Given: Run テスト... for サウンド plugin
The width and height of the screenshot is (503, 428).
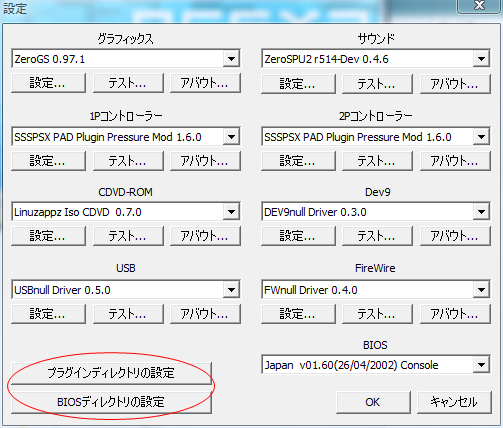Looking at the screenshot, I should point(377,84).
